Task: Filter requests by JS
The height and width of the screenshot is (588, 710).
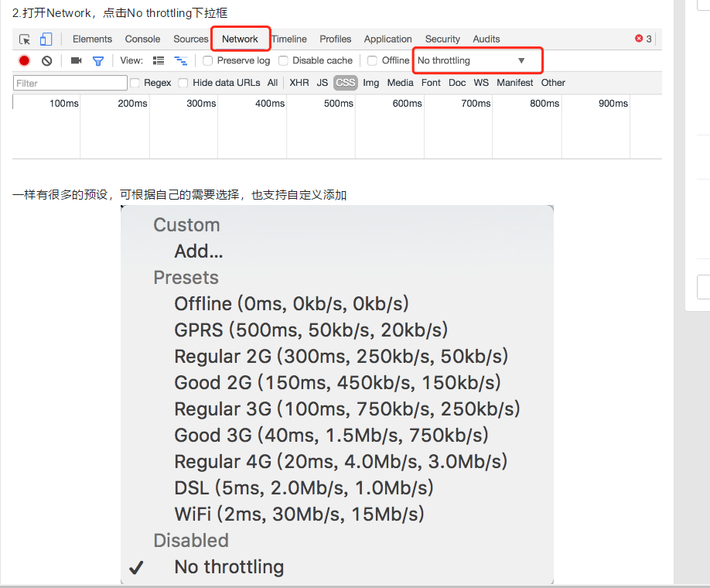Action: click(x=323, y=83)
